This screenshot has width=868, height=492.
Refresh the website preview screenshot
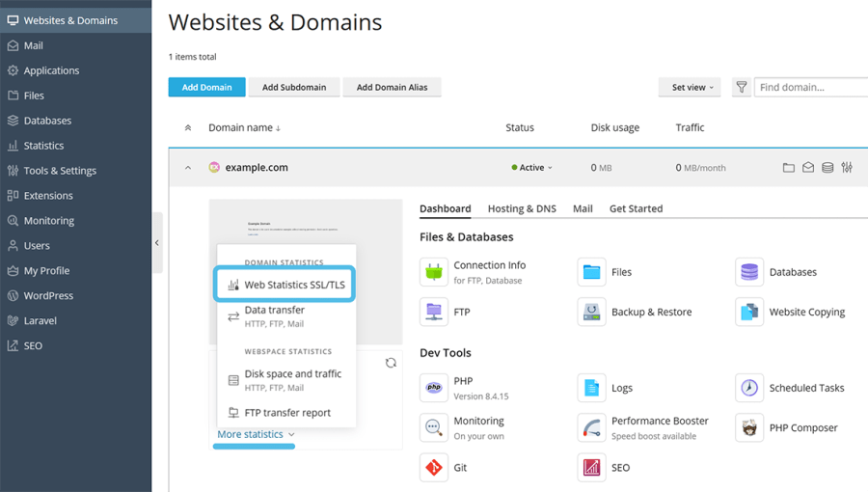point(391,363)
